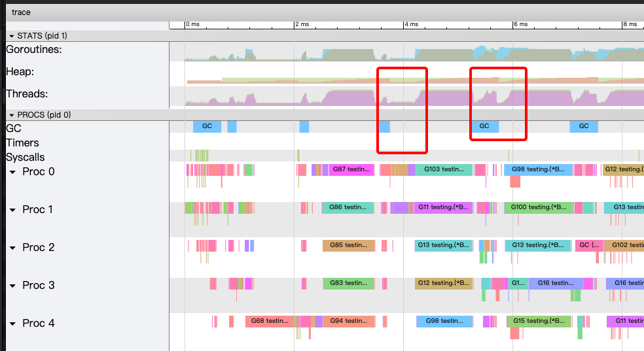Click the unlabeled GC slice just after 2 ms

(304, 126)
